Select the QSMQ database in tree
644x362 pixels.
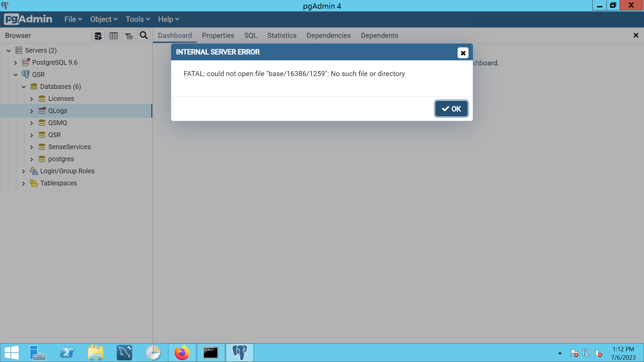[57, 123]
